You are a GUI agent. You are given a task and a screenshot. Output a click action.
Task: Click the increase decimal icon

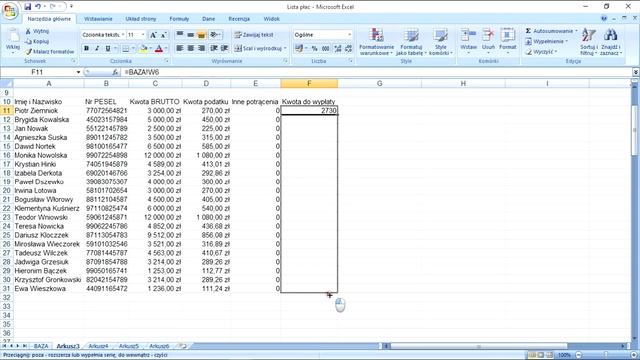338,49
